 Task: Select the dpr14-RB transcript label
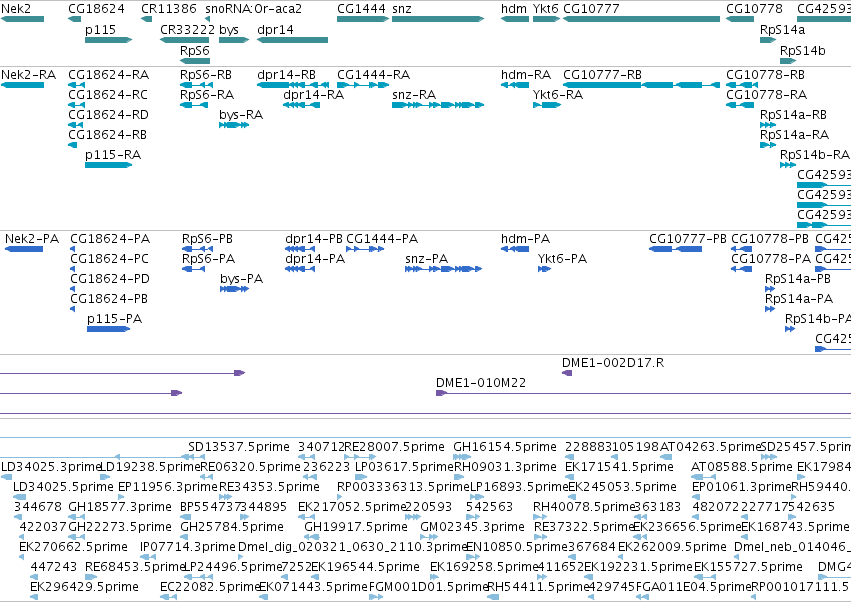[x=287, y=74]
